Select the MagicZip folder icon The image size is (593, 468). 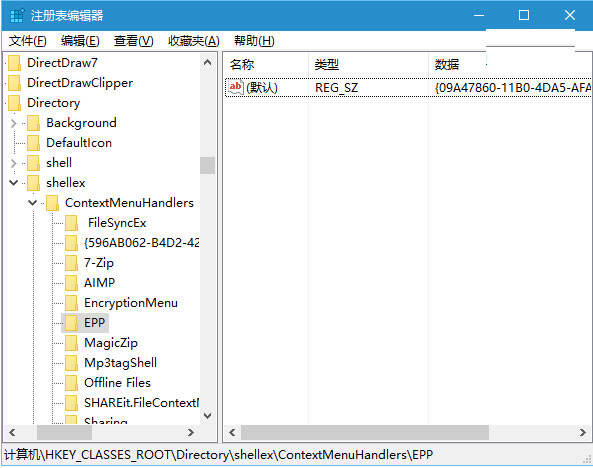pyautogui.click(x=71, y=343)
